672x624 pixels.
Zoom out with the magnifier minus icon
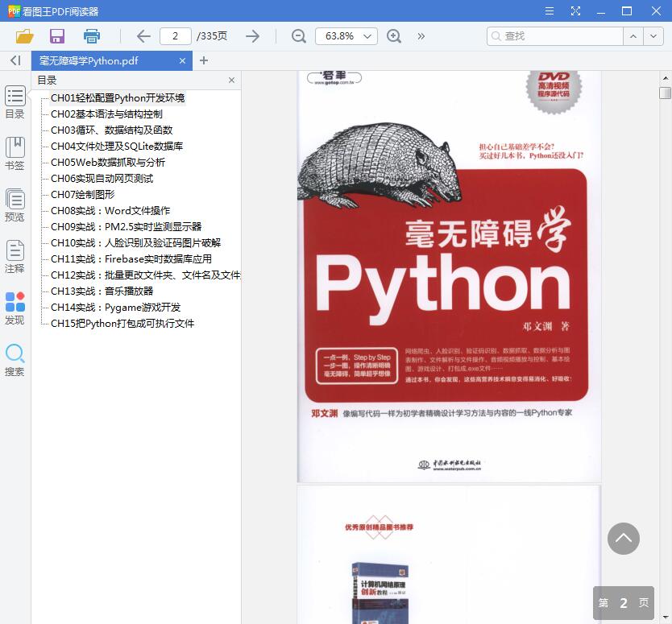[x=298, y=36]
